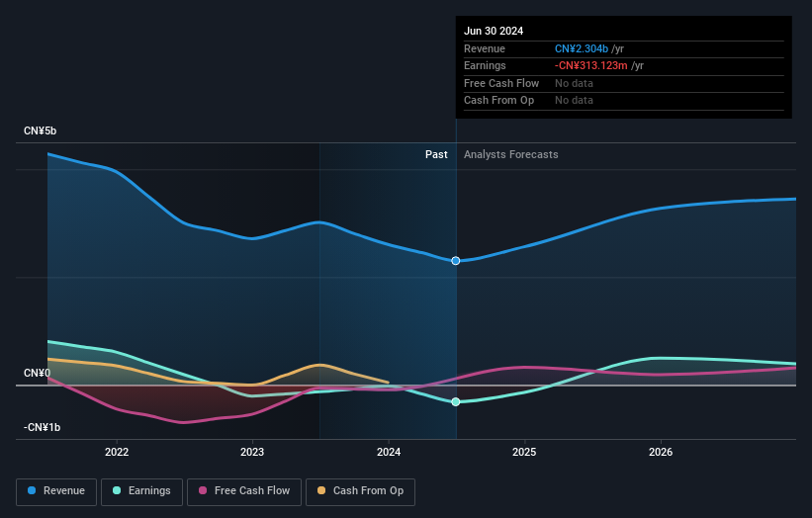Toggle the Cash From Op legend button
The width and height of the screenshot is (812, 518).
[x=360, y=491]
